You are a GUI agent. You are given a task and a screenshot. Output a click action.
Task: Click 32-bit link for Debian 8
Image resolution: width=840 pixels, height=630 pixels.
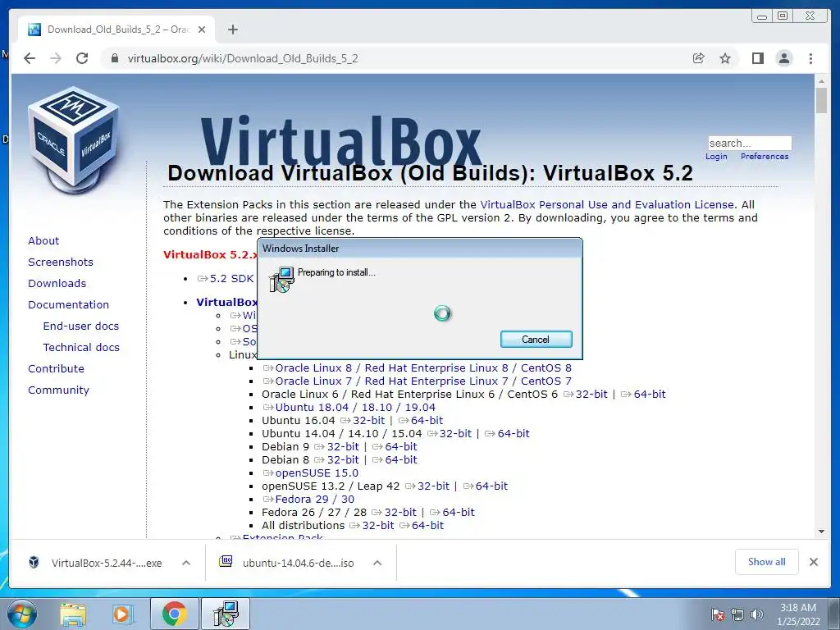point(336,459)
